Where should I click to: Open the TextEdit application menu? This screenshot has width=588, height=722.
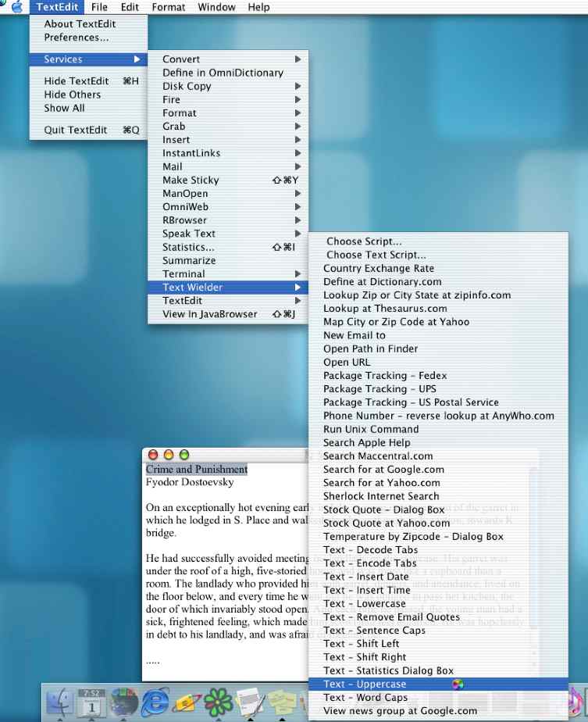57,7
